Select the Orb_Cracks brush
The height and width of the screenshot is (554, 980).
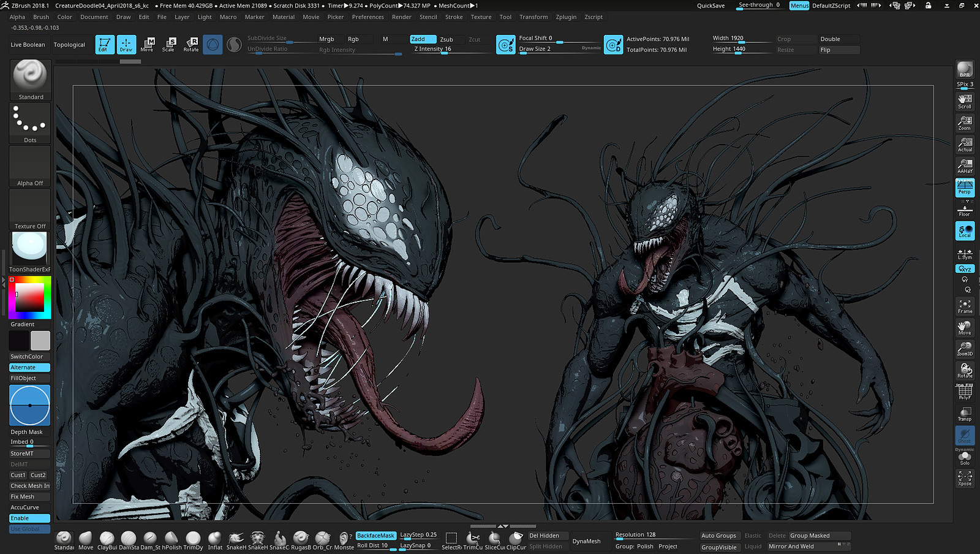tap(322, 540)
